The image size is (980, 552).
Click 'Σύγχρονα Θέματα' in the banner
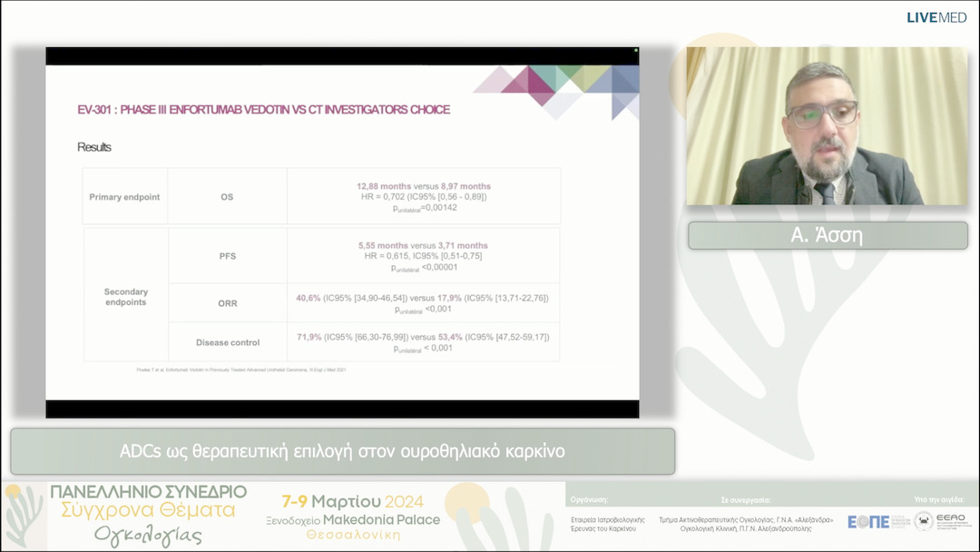pyautogui.click(x=148, y=510)
